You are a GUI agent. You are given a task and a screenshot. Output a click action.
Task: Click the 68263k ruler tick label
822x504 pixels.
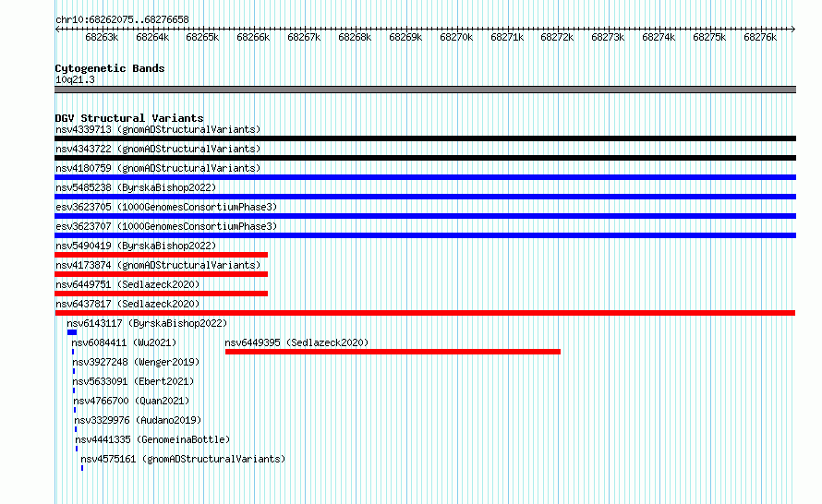(x=102, y=37)
